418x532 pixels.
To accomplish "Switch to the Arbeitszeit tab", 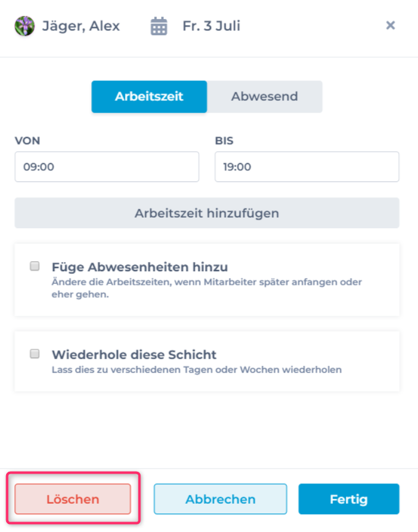I will click(x=149, y=97).
